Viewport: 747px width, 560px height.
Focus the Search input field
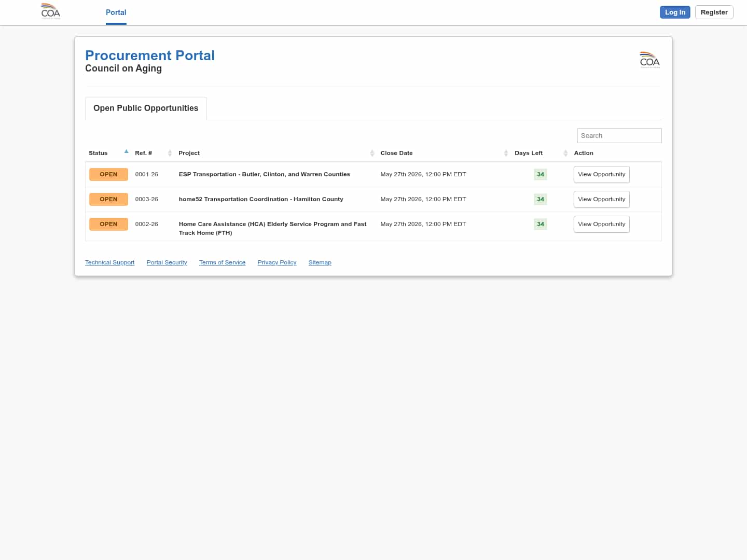[x=619, y=136]
